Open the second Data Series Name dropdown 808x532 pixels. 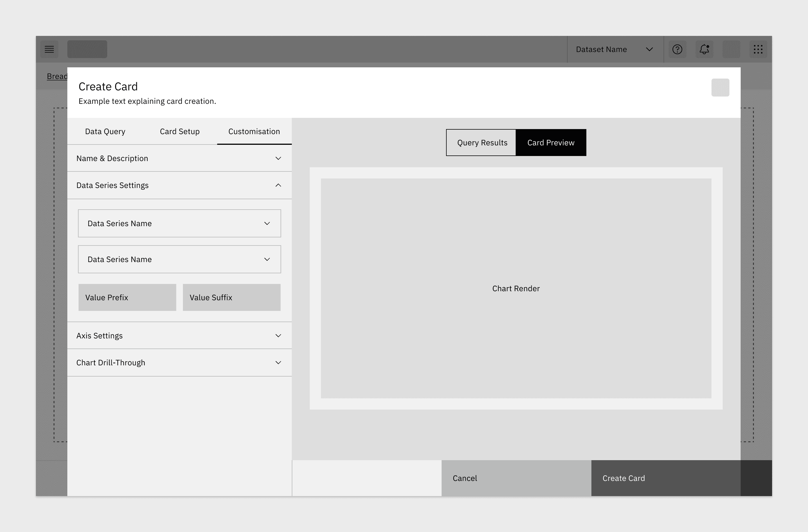pyautogui.click(x=179, y=259)
